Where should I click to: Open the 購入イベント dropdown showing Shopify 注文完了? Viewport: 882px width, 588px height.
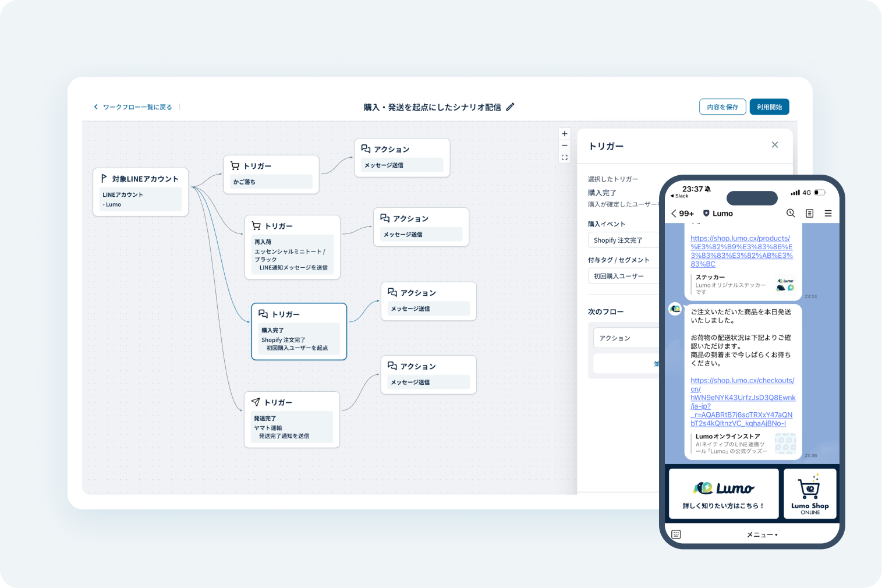pyautogui.click(x=623, y=240)
